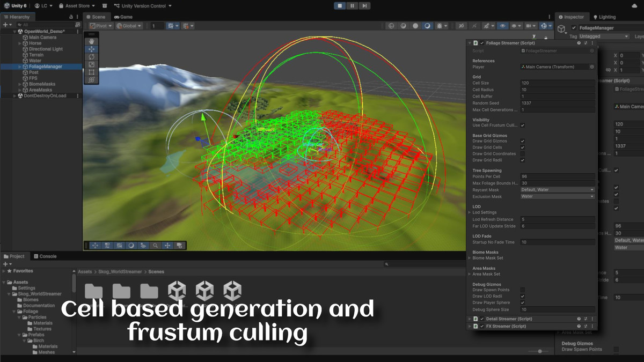
Task: Expand the Horse object in Hierarchy
Action: click(x=20, y=43)
